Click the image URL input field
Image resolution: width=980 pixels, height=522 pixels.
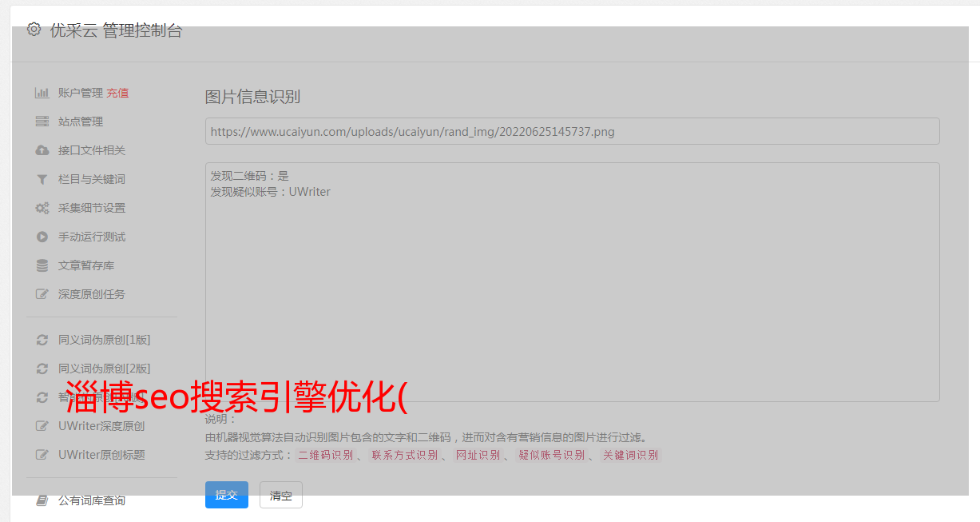[572, 131]
